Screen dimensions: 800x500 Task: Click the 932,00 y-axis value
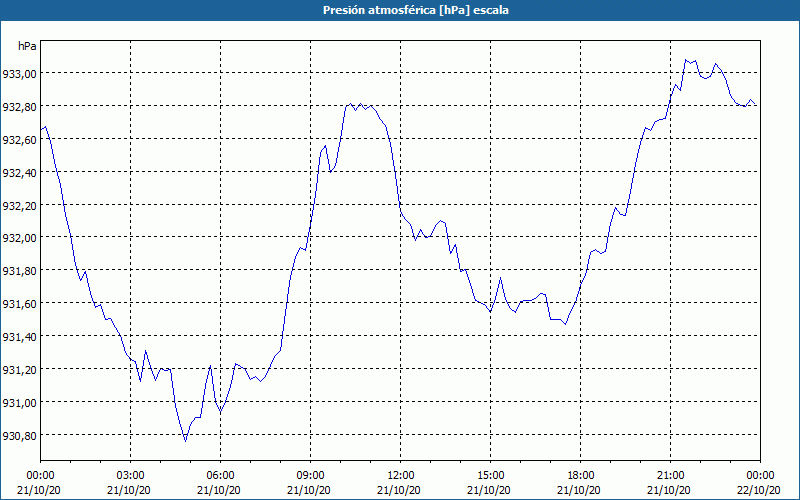[x=19, y=238]
